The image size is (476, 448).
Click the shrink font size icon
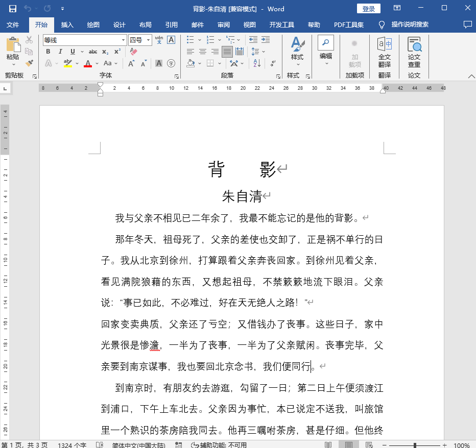click(x=144, y=63)
